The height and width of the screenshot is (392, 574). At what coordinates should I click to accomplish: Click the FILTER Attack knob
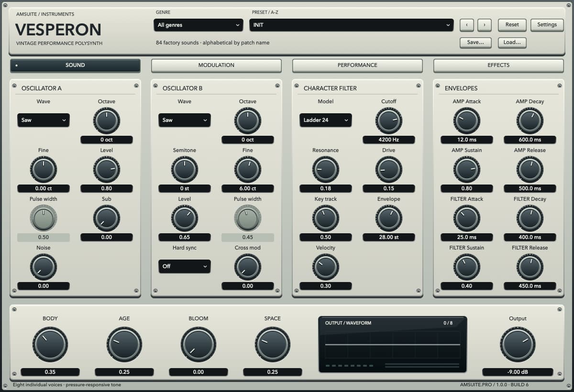point(467,218)
